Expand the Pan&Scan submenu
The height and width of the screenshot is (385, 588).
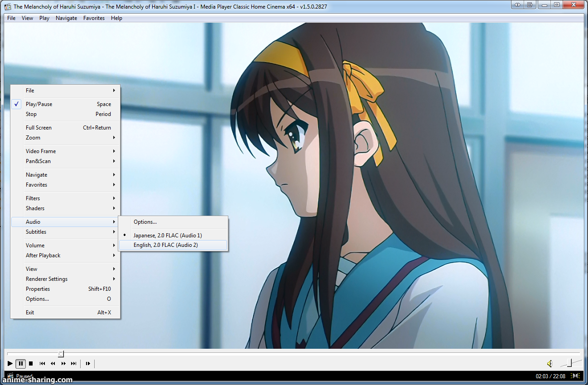pos(65,161)
